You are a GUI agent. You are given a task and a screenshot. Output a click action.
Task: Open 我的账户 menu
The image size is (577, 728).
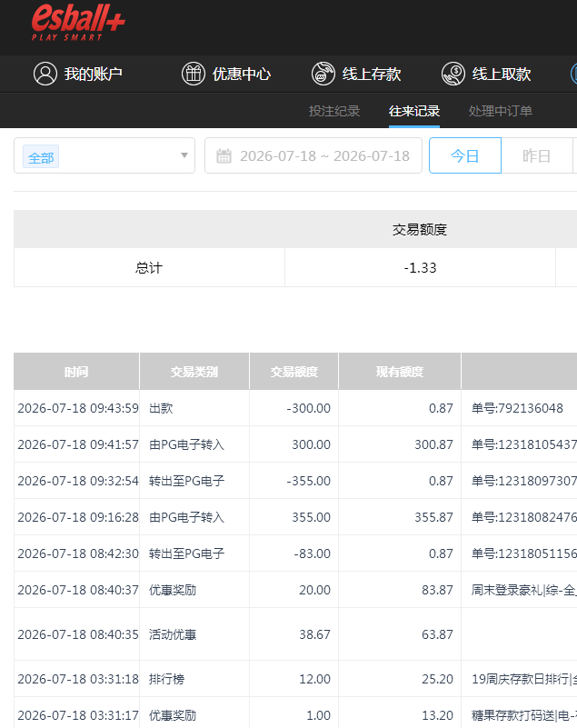[78, 74]
